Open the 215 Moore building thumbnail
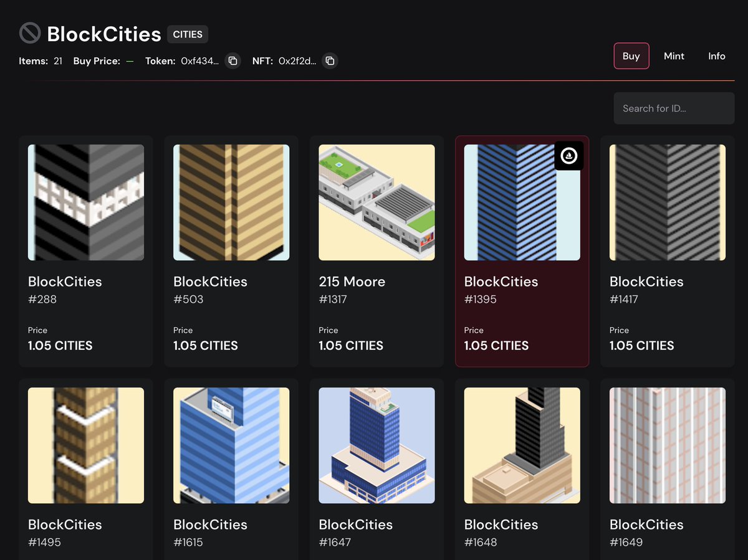The image size is (748, 560). pos(376,202)
